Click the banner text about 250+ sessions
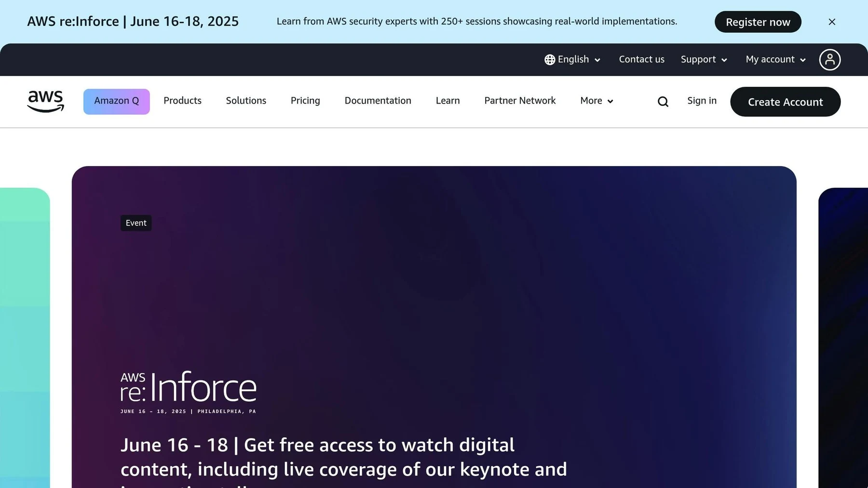868x488 pixels. point(477,22)
